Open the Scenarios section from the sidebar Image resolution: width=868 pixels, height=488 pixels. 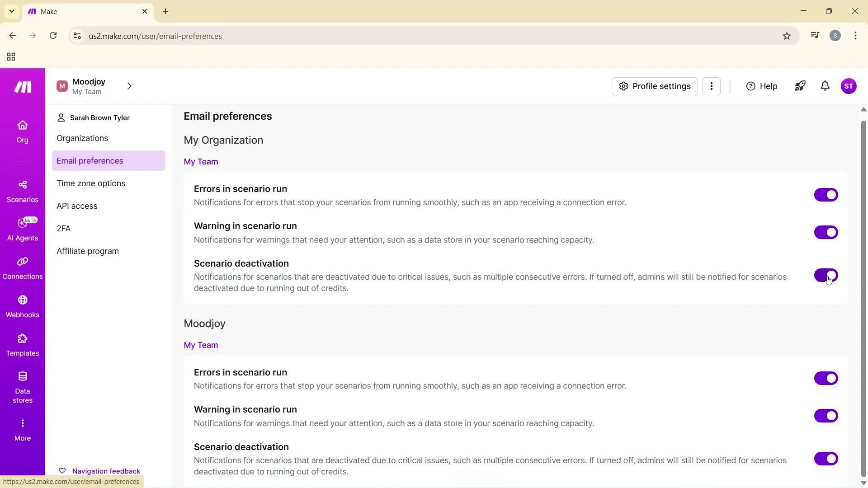pos(22,190)
